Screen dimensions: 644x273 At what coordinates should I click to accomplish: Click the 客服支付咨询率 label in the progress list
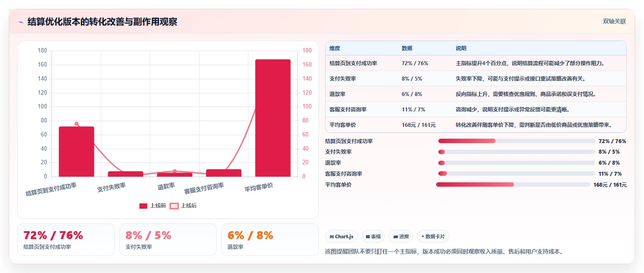tap(344, 174)
